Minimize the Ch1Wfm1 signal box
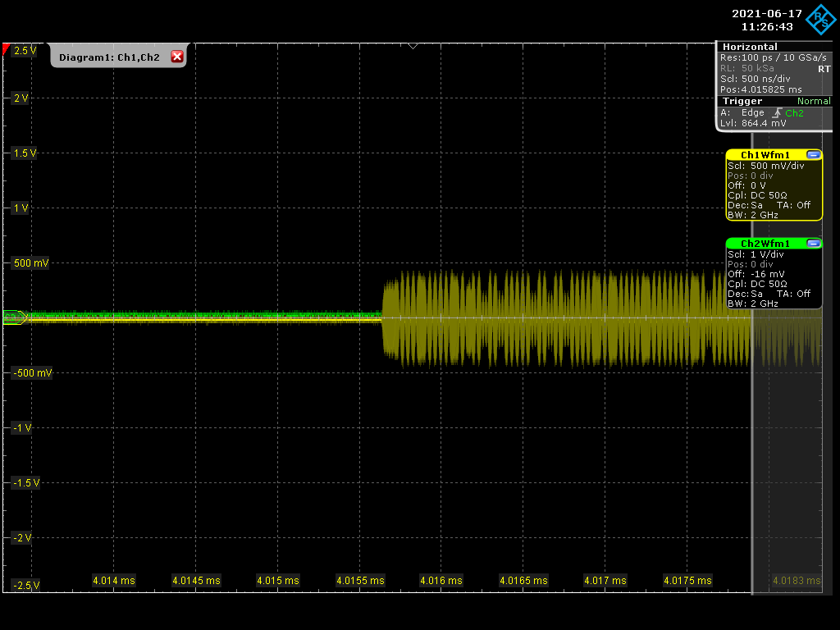Screen dimensions: 840x630 pos(813,154)
